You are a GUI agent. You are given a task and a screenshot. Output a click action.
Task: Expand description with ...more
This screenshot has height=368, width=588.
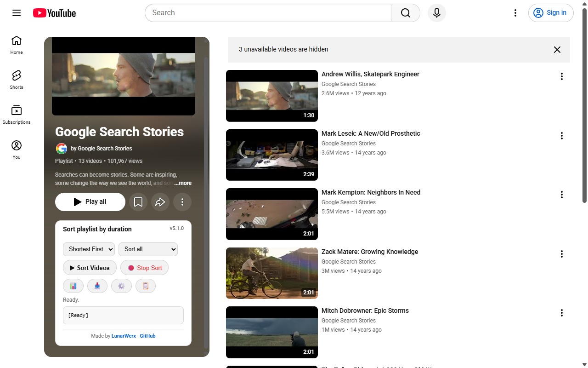pos(183,183)
